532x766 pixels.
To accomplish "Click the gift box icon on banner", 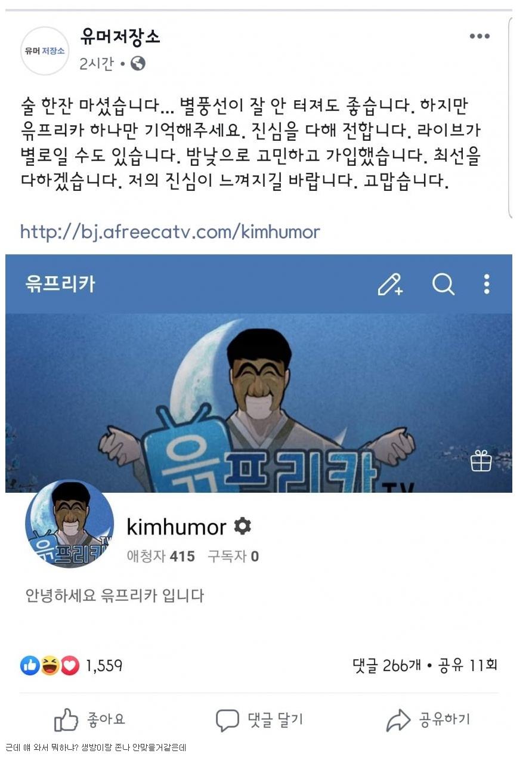I will click(481, 461).
